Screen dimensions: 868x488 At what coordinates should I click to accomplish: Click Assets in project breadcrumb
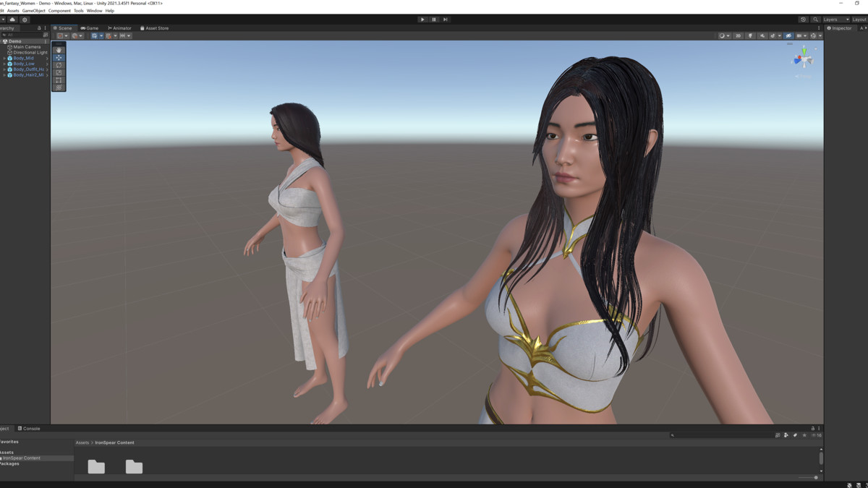tap(82, 442)
